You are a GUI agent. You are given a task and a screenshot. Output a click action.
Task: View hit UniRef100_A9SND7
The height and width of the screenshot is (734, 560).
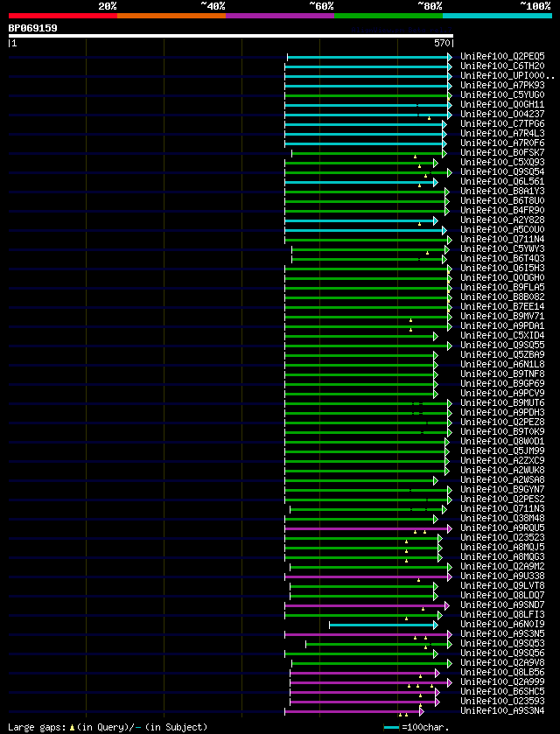[x=502, y=605]
